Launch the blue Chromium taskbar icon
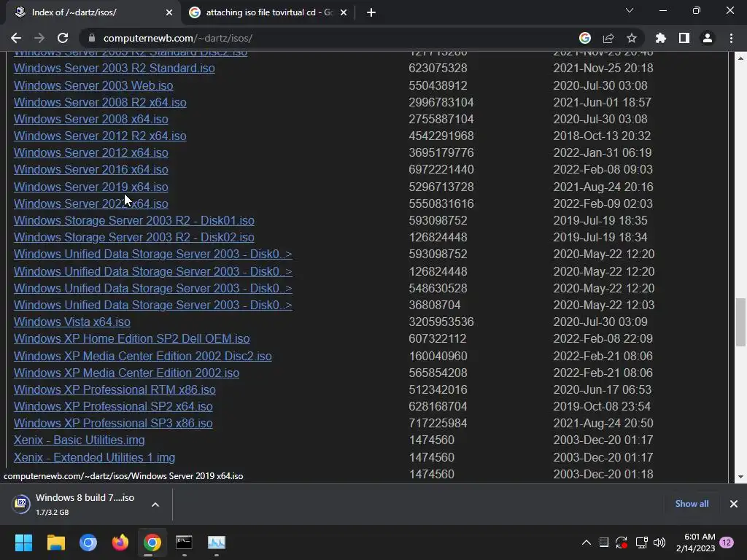Screen dimensions: 747x560 coord(88,542)
